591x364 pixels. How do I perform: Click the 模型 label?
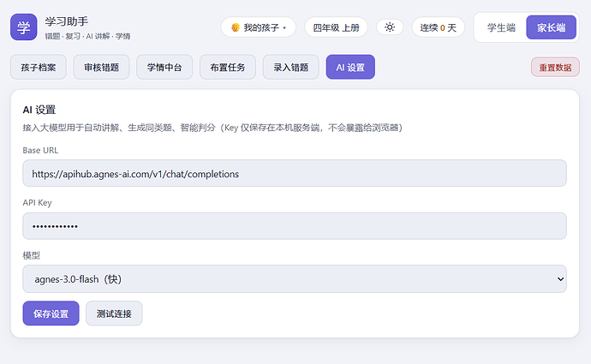[x=32, y=255]
